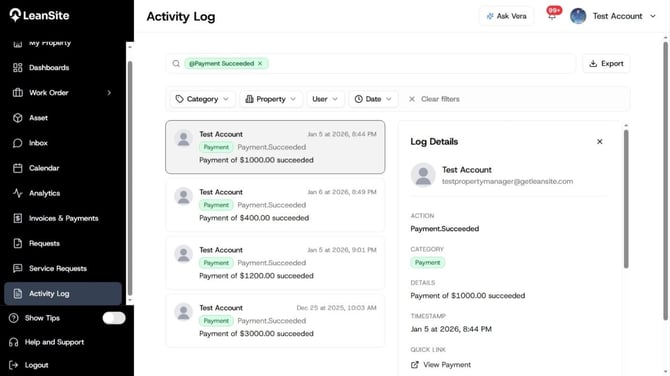
Task: Click inside the activity search field
Action: point(370,64)
